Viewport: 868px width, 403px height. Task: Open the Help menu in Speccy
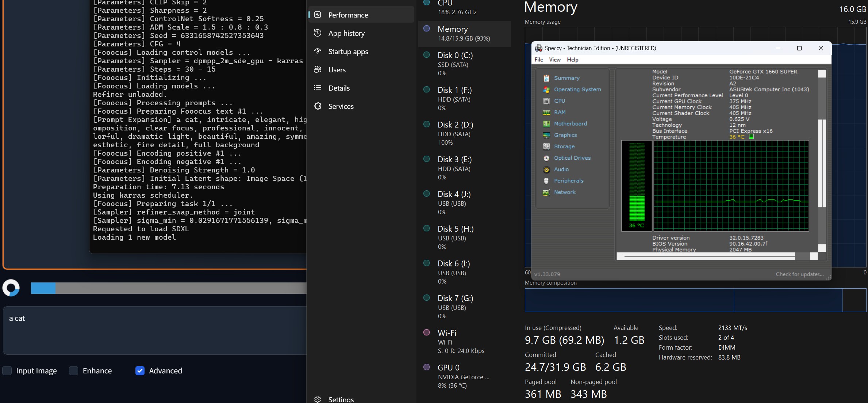click(572, 60)
